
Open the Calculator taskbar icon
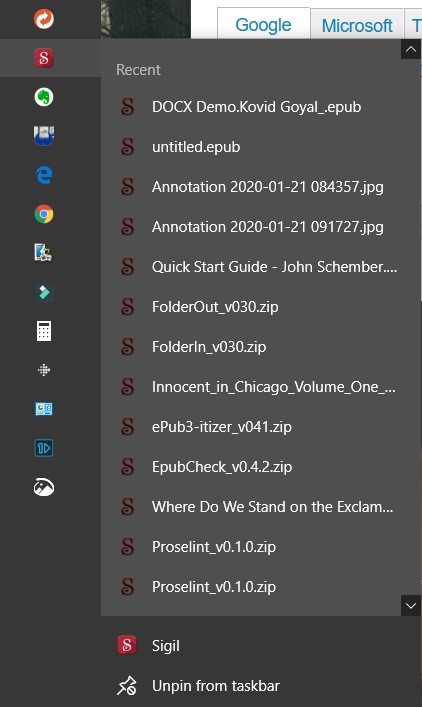point(44,331)
